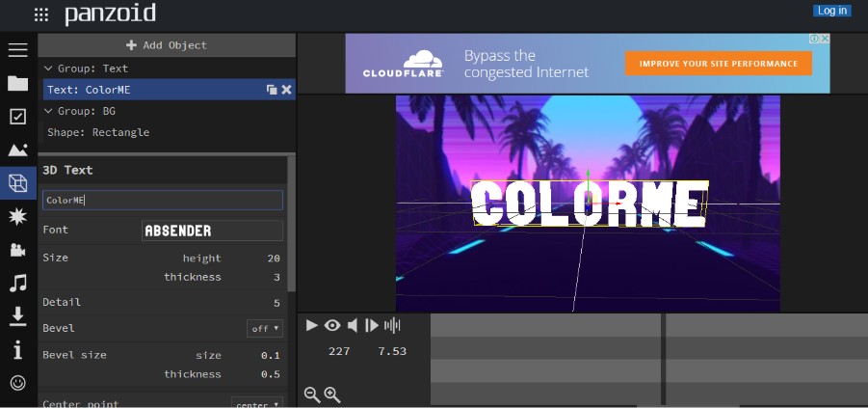Viewport: 868px width, 408px height.
Task: Open the music note audio icon
Action: click(x=17, y=284)
